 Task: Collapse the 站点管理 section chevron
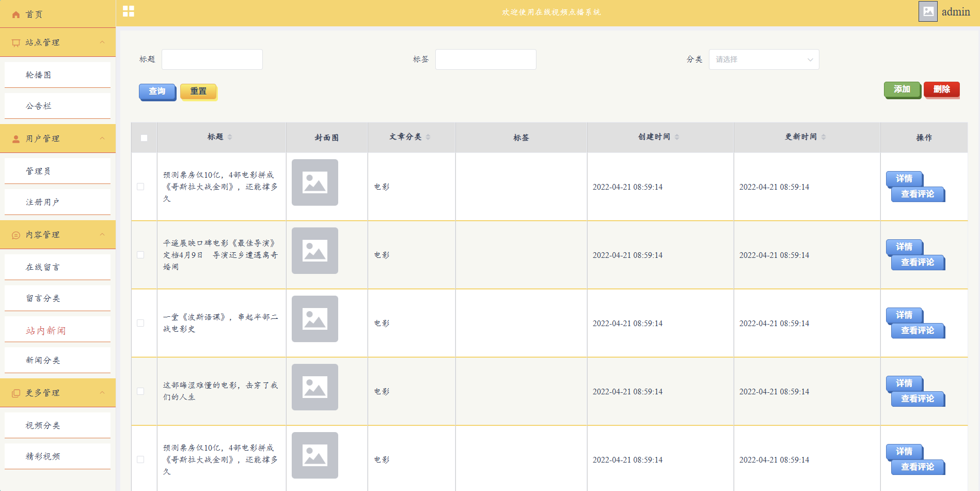tap(102, 42)
